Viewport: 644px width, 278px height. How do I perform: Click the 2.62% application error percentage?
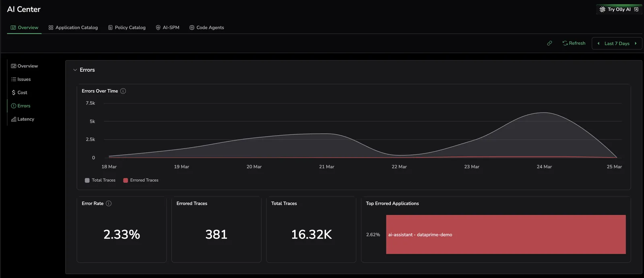373,234
